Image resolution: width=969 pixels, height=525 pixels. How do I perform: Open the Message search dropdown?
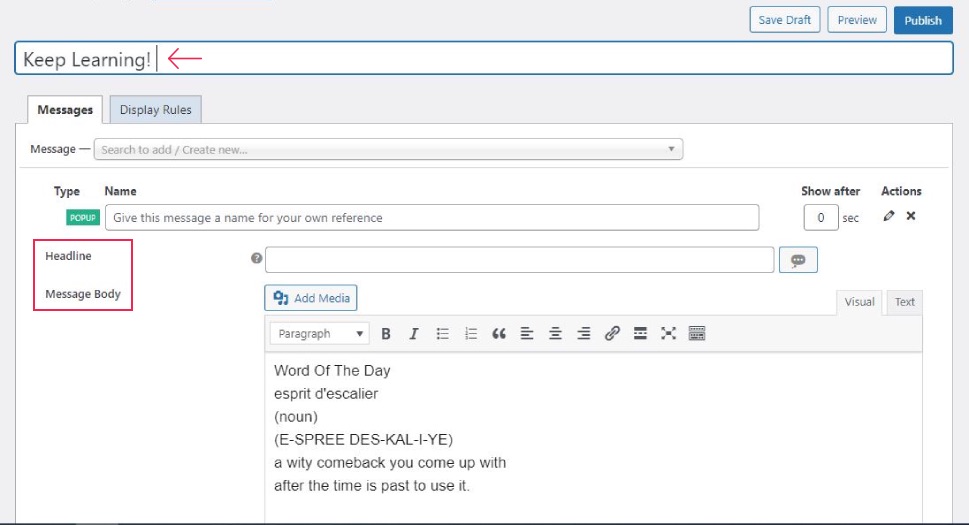coord(388,149)
